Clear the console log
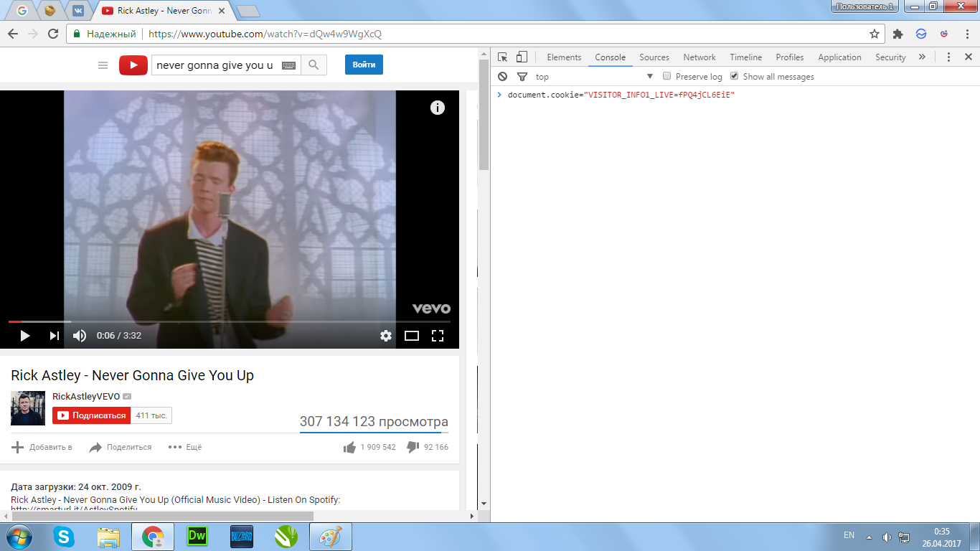 click(502, 77)
